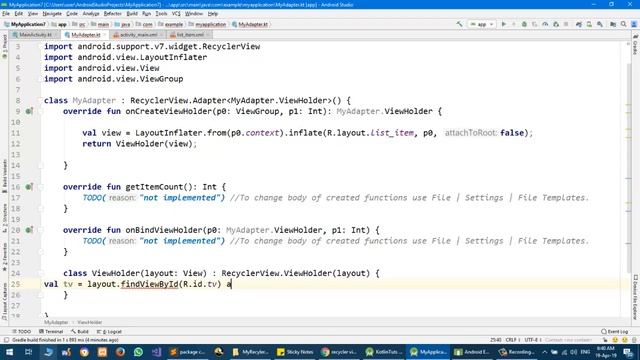Click the Project Structure icon
The width and height of the screenshot is (640, 360).
[x=613, y=24]
